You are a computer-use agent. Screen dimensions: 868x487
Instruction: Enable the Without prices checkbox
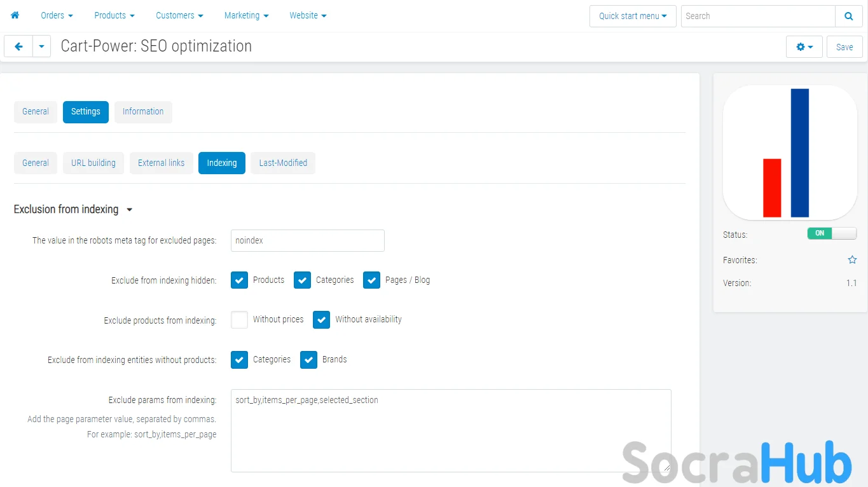(x=239, y=320)
